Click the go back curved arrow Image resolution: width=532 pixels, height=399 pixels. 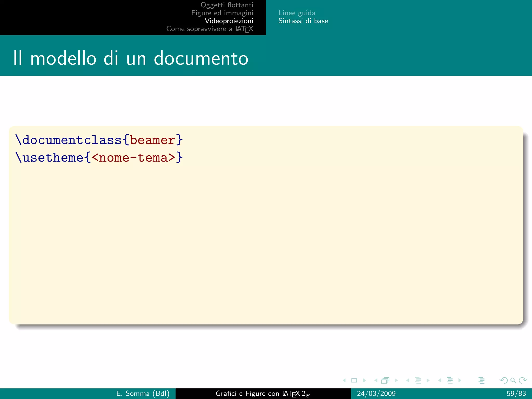(x=504, y=381)
